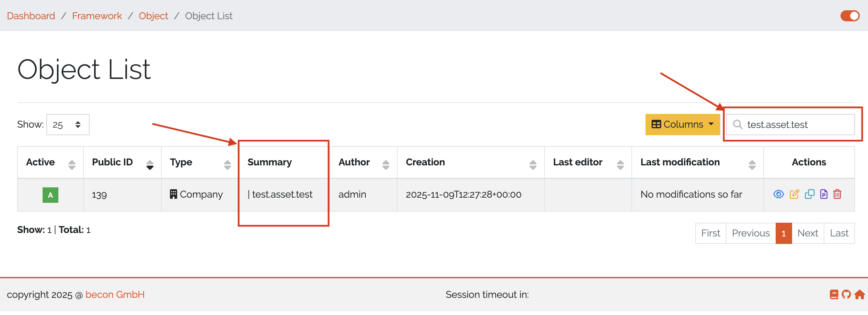
Task: Open the Columns dropdown
Action: coord(683,124)
